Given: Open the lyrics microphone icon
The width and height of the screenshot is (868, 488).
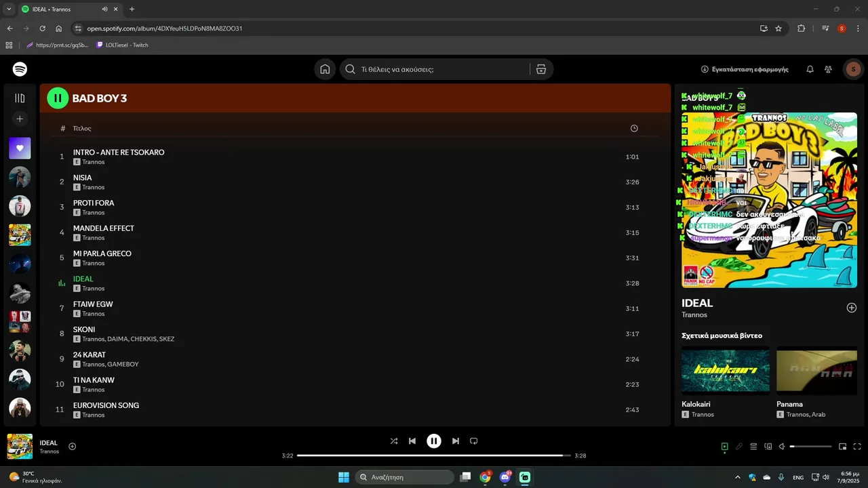Looking at the screenshot, I should tap(739, 447).
